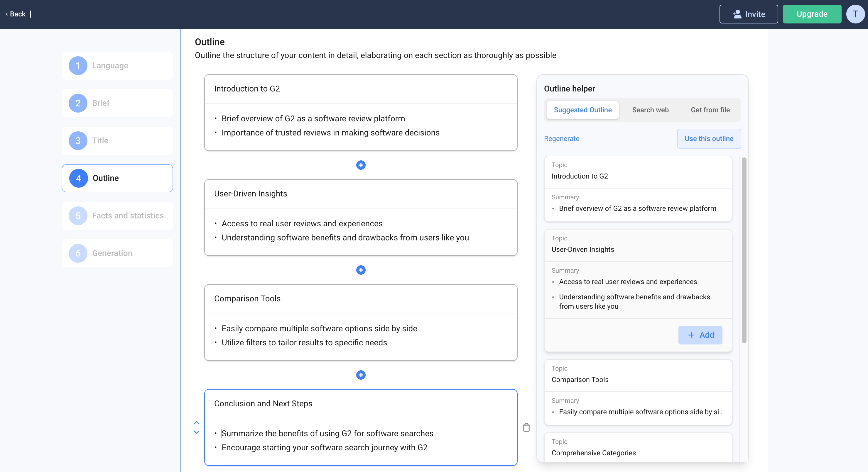Move Conclusion section down with chevron

pyautogui.click(x=196, y=432)
